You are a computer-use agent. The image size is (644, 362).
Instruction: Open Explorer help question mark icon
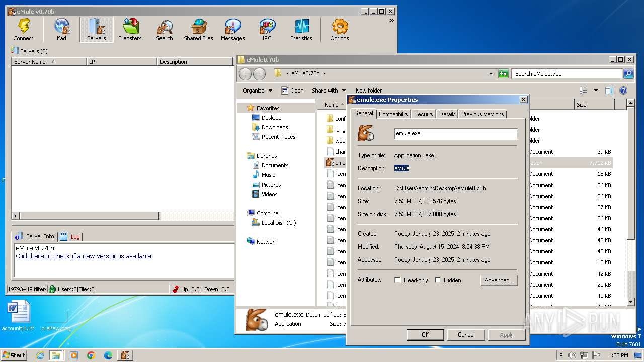(623, 90)
